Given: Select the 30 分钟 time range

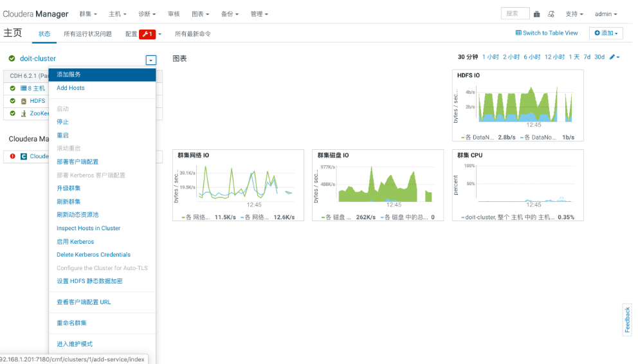Looking at the screenshot, I should (468, 57).
